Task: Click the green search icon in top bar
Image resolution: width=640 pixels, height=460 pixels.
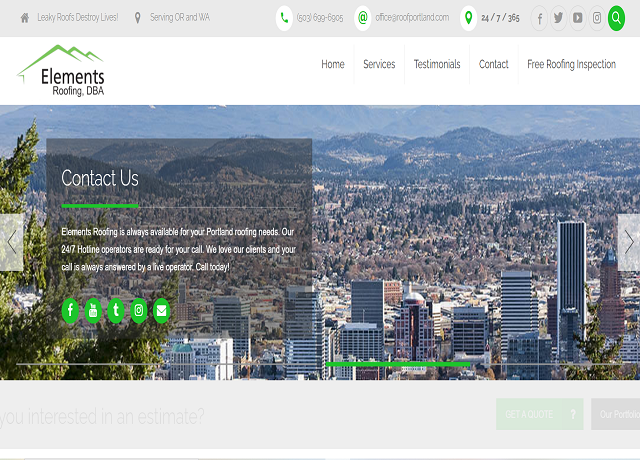Action: click(x=616, y=17)
